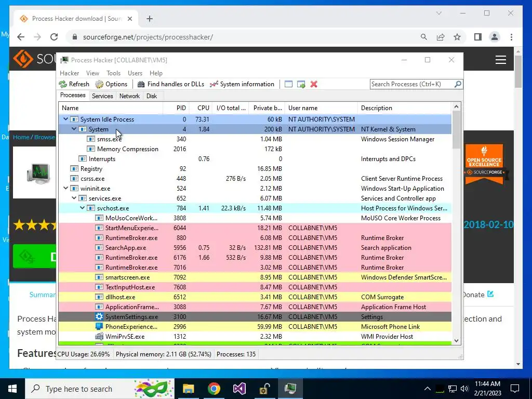Click the red X terminate icon

tap(314, 84)
